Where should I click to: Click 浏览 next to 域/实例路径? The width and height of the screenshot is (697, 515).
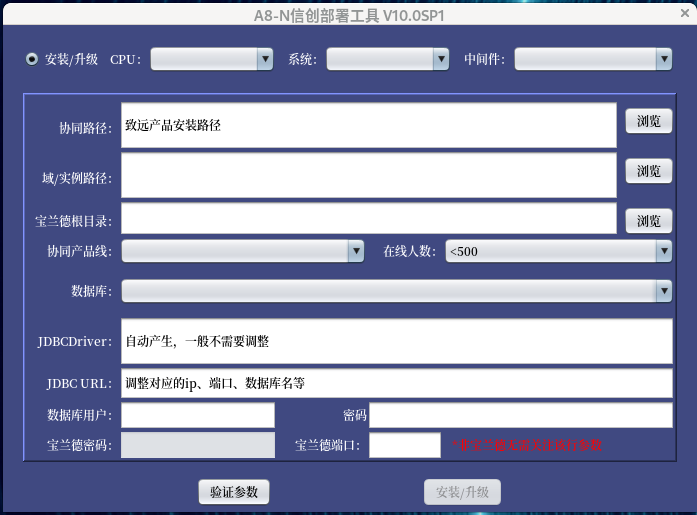pos(649,171)
